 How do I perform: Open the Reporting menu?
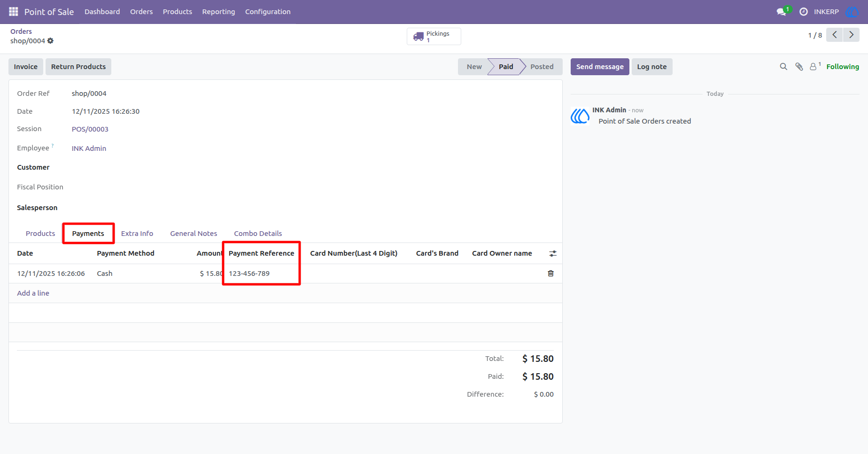coord(218,12)
